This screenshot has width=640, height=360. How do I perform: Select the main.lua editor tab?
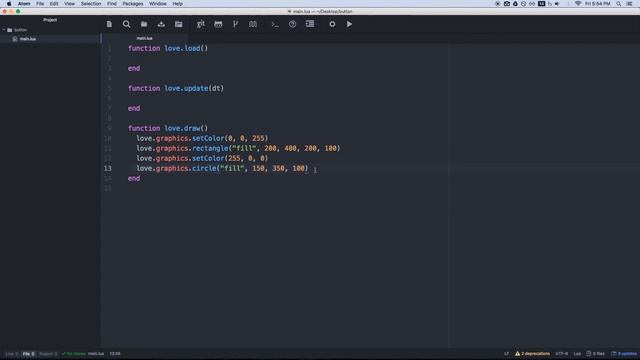tap(144, 38)
